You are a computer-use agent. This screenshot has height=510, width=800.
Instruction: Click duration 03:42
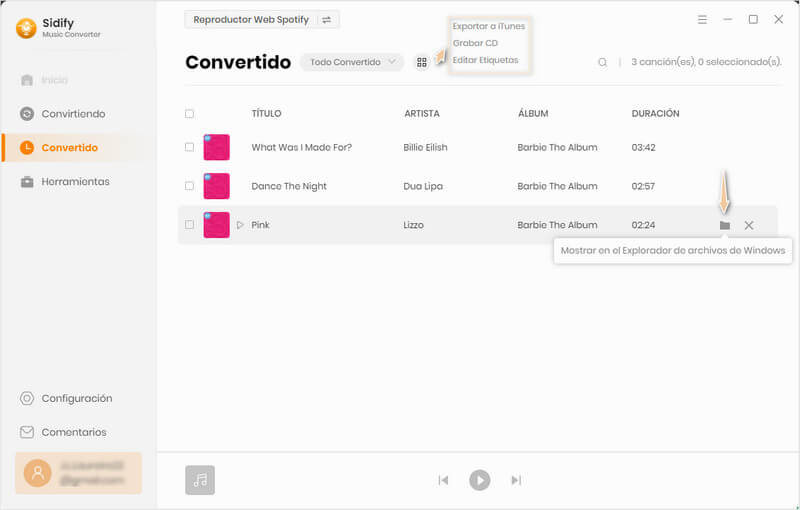[643, 147]
